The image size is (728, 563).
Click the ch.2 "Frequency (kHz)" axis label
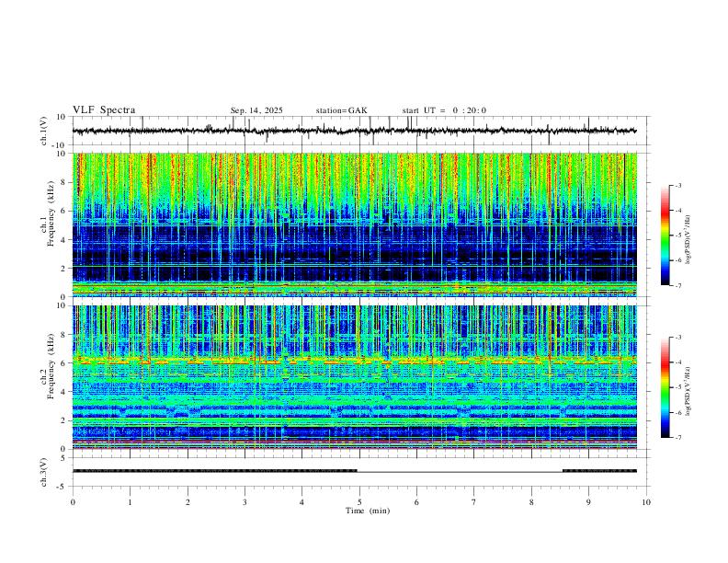pyautogui.click(x=51, y=366)
